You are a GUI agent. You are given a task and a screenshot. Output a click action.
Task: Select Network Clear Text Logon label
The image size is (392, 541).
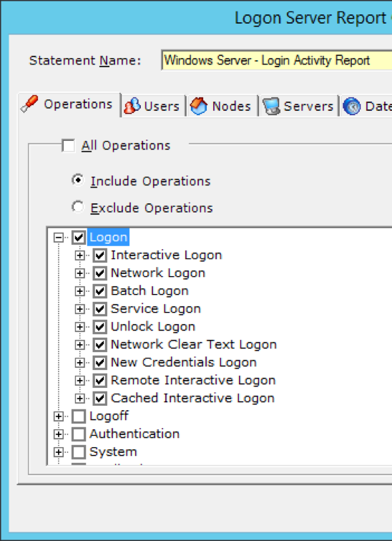click(193, 345)
